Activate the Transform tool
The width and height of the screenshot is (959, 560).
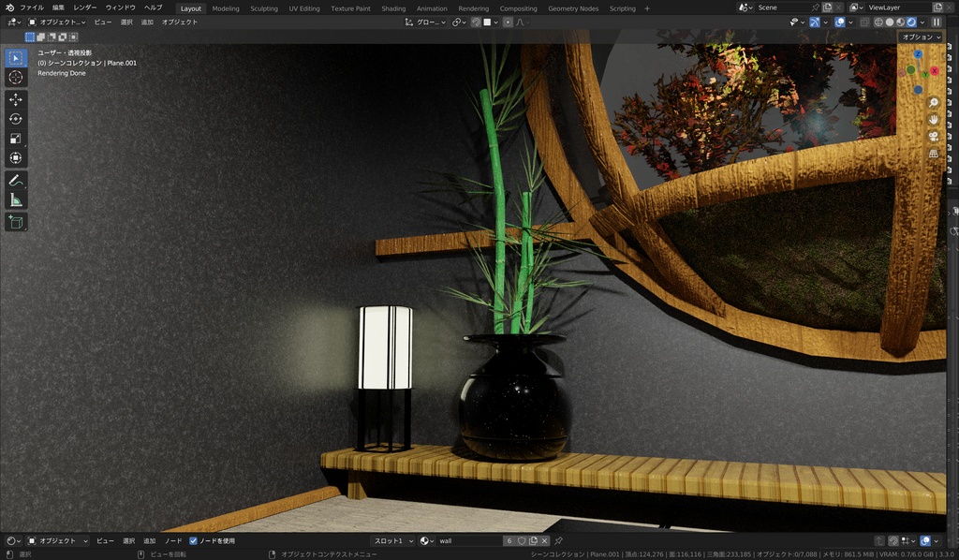(16, 157)
